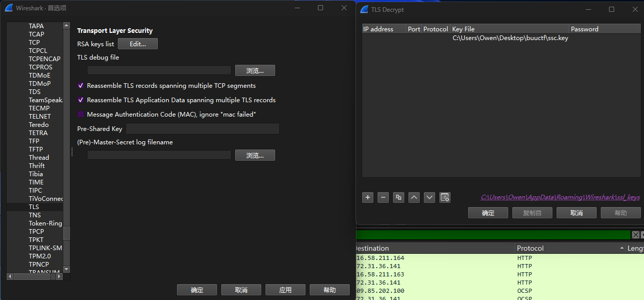Clear the green display filter with X icon

(x=636, y=235)
